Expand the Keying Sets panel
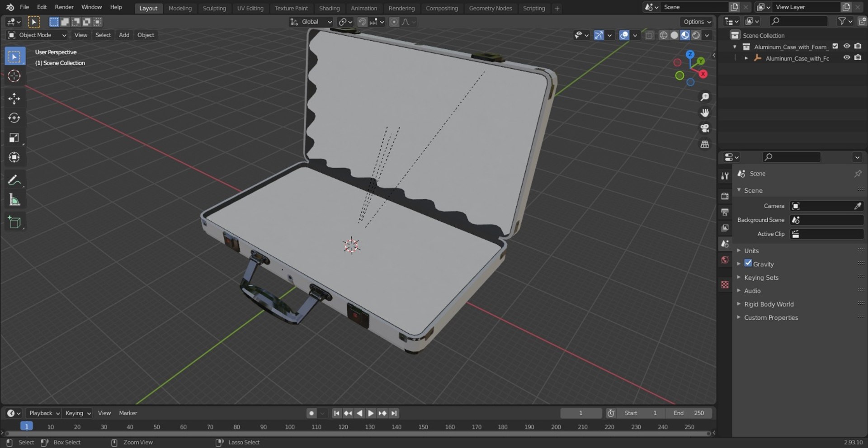The height and width of the screenshot is (448, 868). (x=761, y=278)
